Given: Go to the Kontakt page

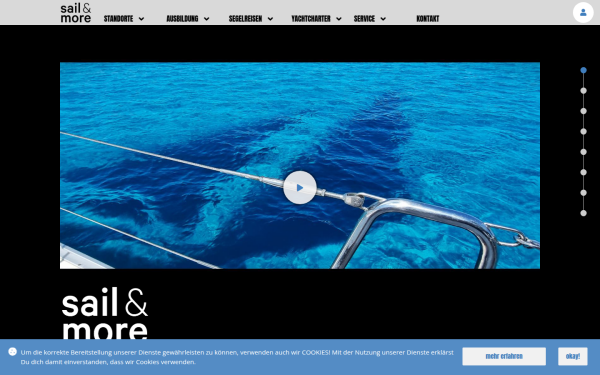Looking at the screenshot, I should pyautogui.click(x=427, y=18).
